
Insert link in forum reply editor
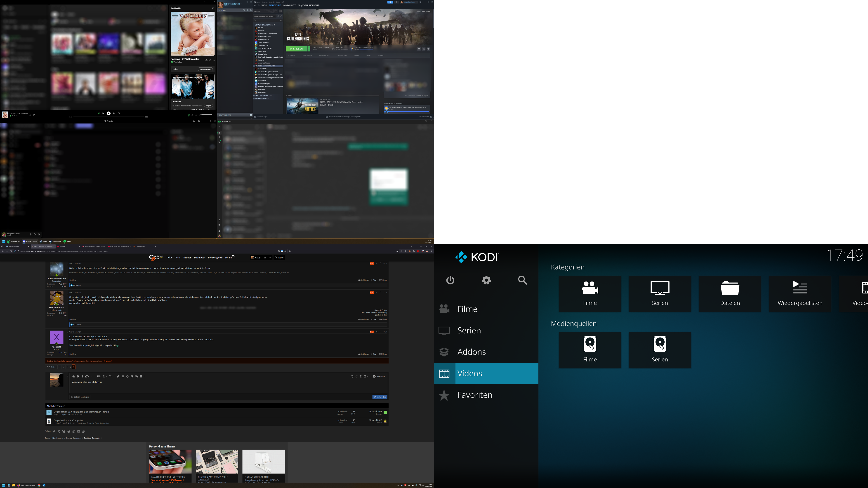tap(118, 377)
